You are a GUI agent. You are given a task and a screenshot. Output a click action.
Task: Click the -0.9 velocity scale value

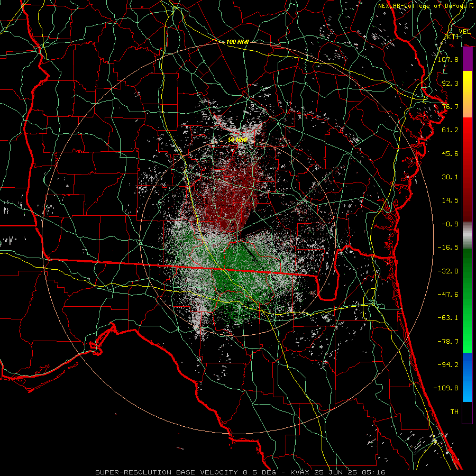coord(450,224)
